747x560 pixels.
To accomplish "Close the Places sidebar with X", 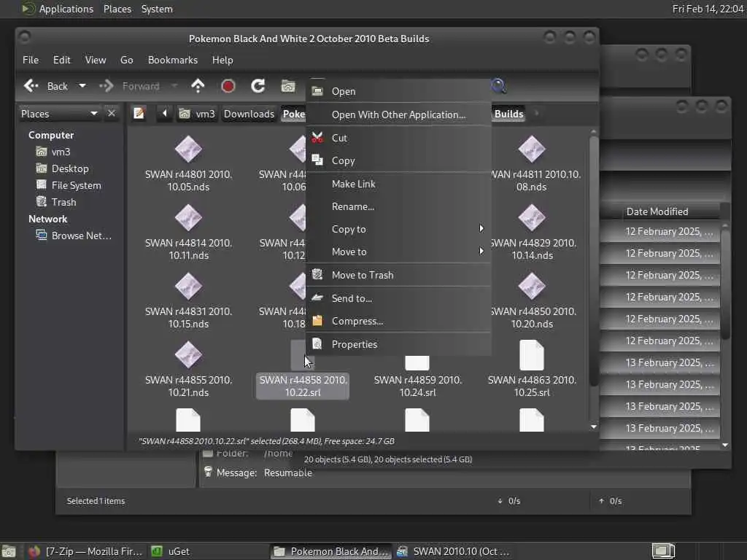I will coord(112,113).
